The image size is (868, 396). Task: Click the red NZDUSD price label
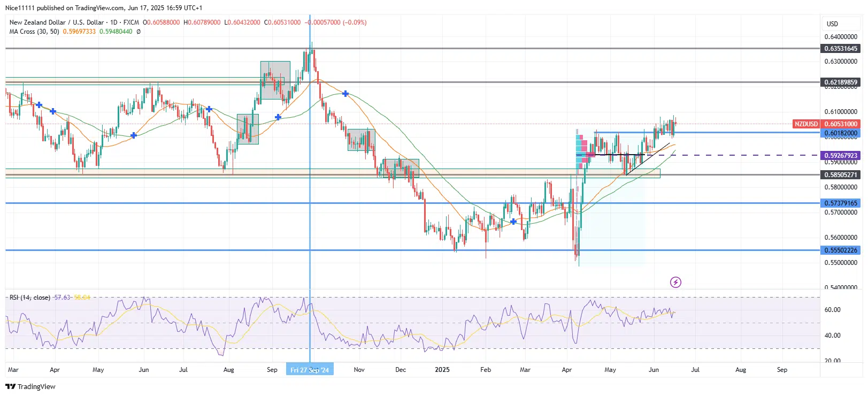click(806, 124)
